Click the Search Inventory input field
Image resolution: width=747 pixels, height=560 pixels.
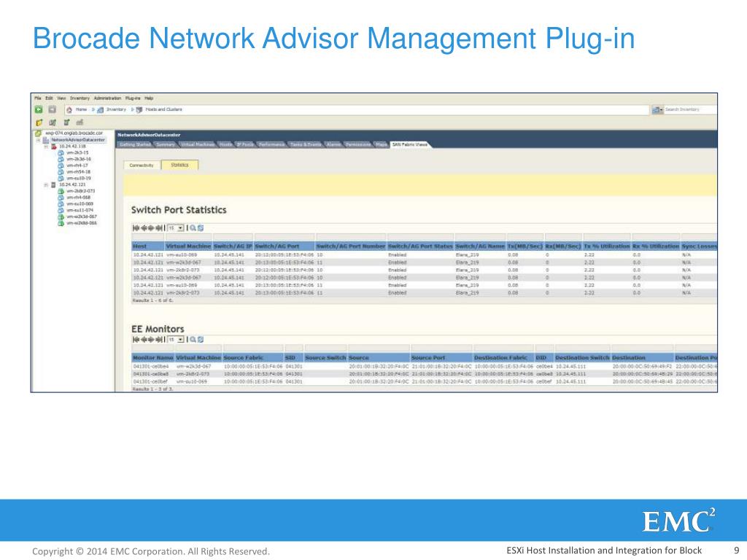click(x=690, y=110)
